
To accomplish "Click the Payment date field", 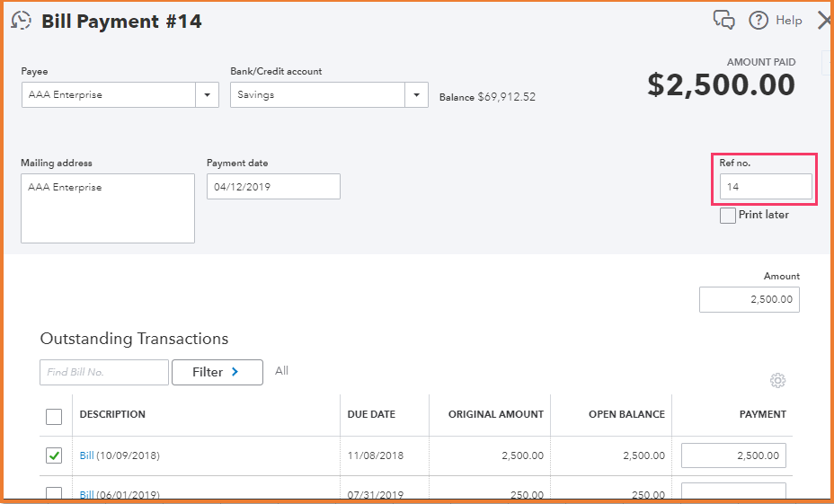I will click(x=273, y=187).
